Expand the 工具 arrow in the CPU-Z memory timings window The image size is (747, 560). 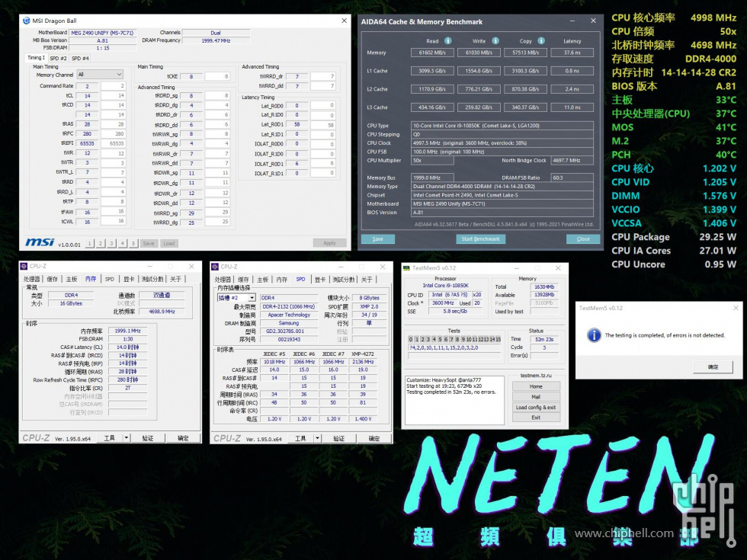[127, 438]
